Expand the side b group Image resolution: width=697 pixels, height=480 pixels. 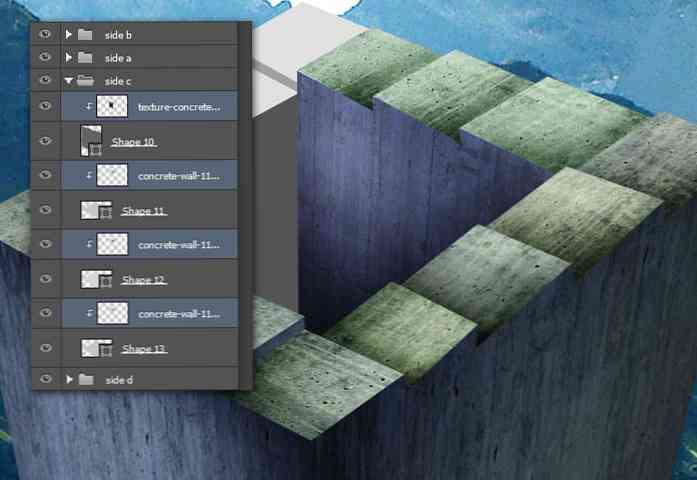tap(68, 34)
